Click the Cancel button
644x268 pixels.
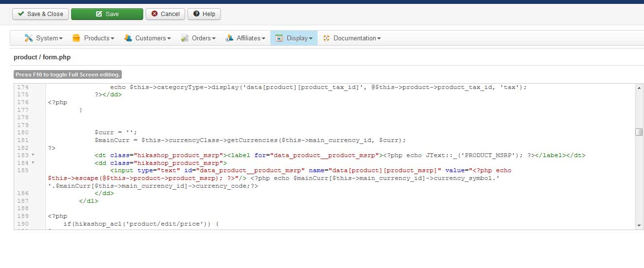coord(165,14)
